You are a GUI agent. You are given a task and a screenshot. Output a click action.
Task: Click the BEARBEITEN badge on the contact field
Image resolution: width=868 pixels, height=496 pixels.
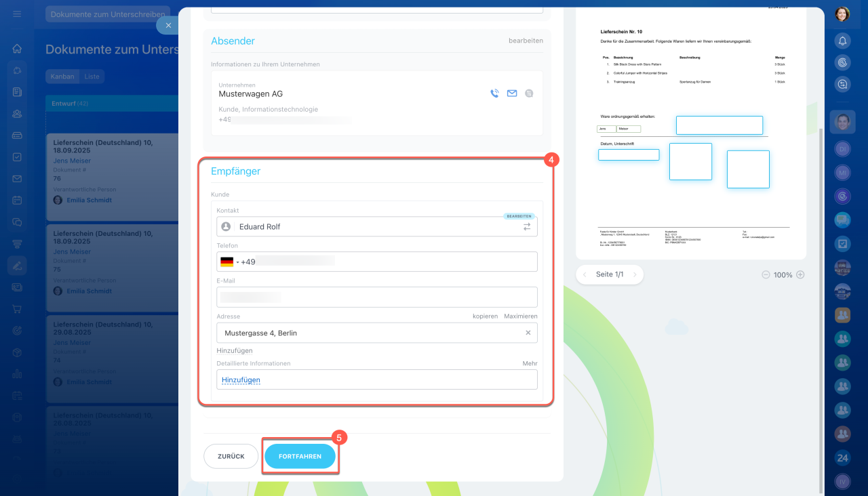(519, 216)
